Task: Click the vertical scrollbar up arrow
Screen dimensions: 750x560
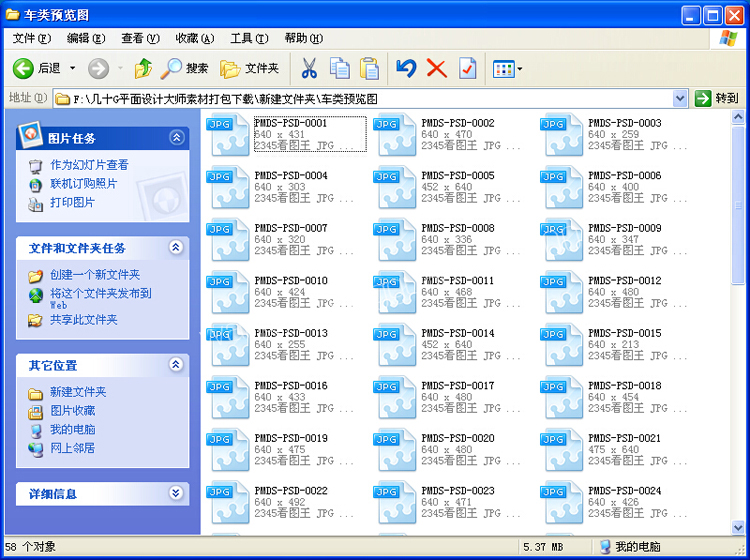Action: (738, 116)
